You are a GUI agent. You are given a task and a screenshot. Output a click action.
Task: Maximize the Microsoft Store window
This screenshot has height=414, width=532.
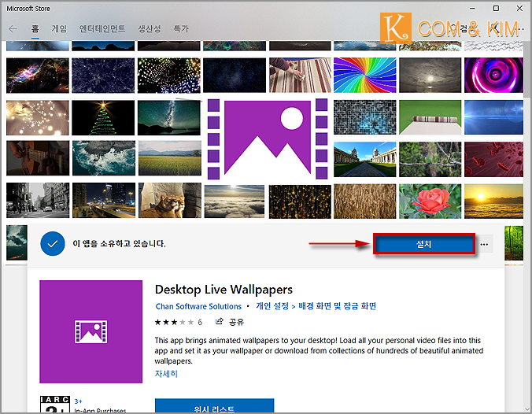click(496, 8)
